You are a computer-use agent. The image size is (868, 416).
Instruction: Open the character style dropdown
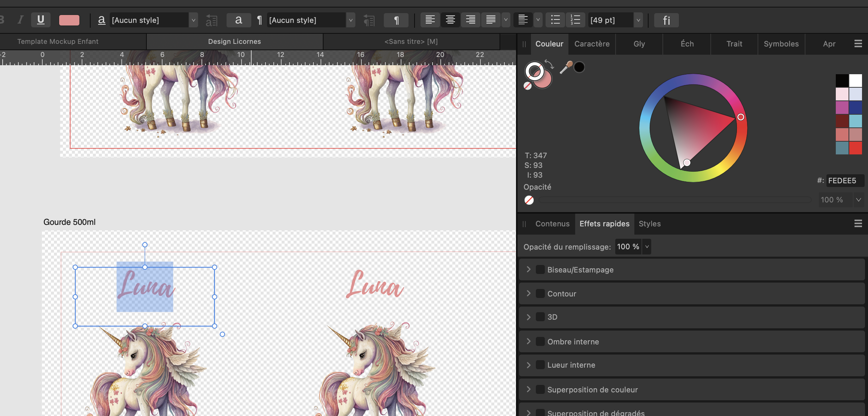(x=193, y=20)
